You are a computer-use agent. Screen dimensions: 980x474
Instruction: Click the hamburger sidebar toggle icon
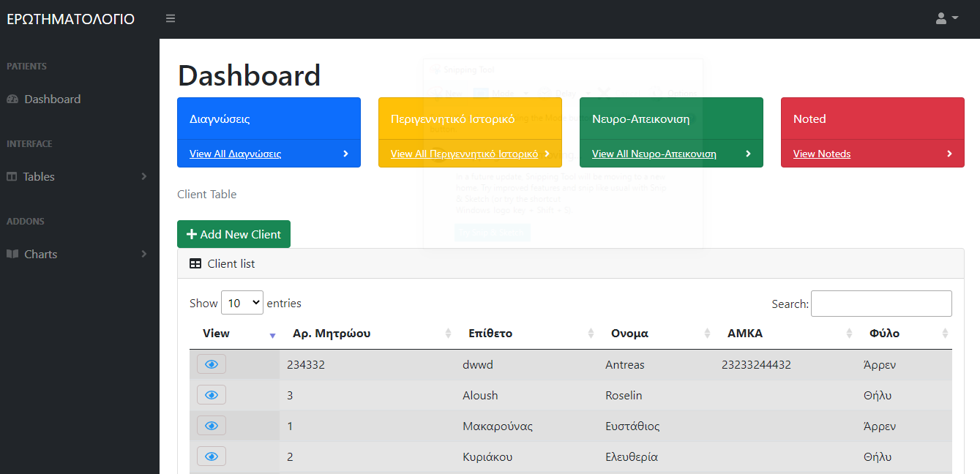(171, 18)
